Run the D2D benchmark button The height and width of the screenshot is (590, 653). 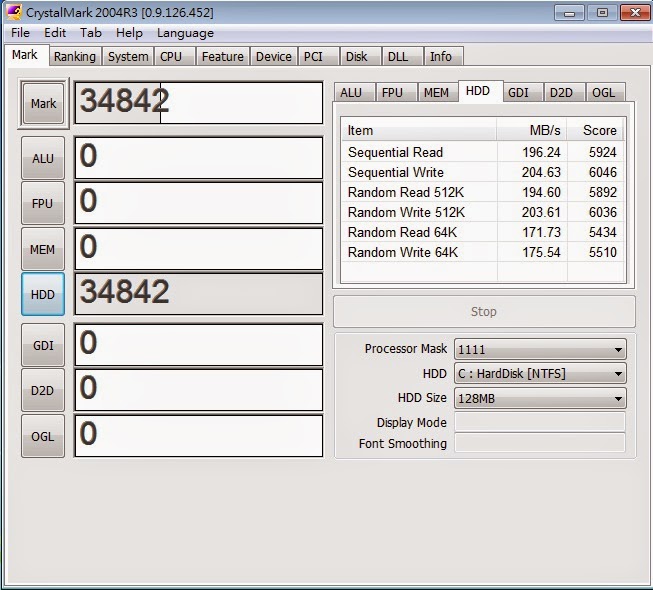click(43, 390)
